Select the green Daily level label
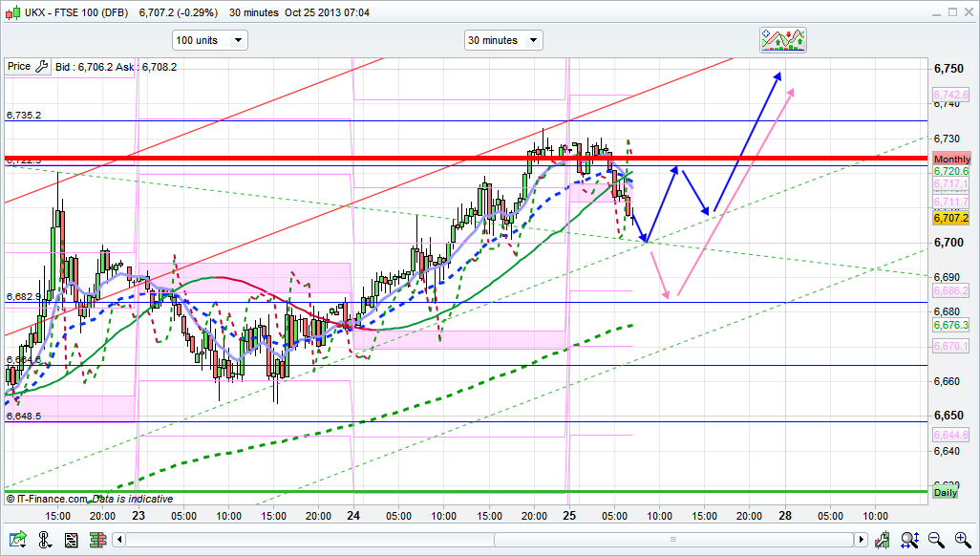980x556 pixels. (946, 492)
